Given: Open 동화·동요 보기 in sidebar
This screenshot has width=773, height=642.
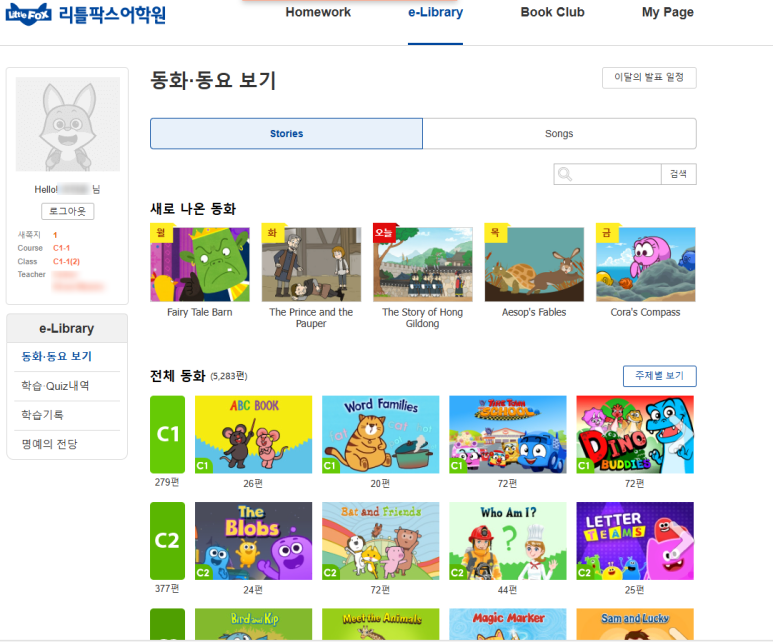Looking at the screenshot, I should 57,357.
